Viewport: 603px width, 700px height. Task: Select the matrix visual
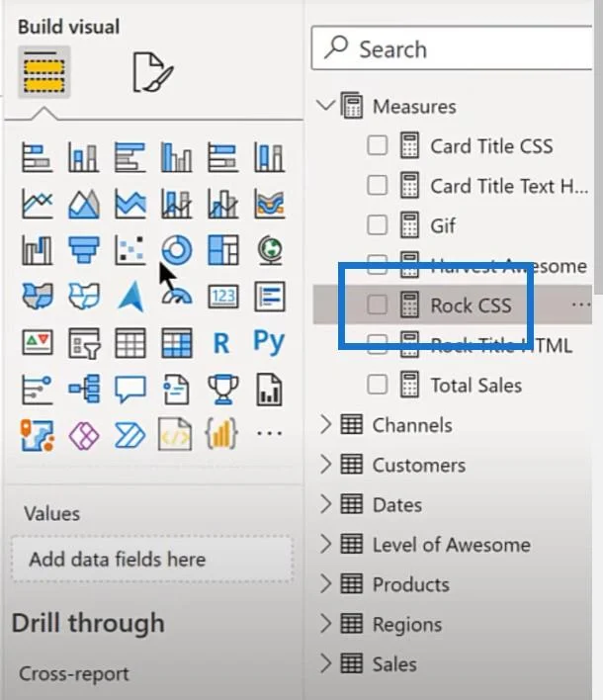tap(176, 342)
